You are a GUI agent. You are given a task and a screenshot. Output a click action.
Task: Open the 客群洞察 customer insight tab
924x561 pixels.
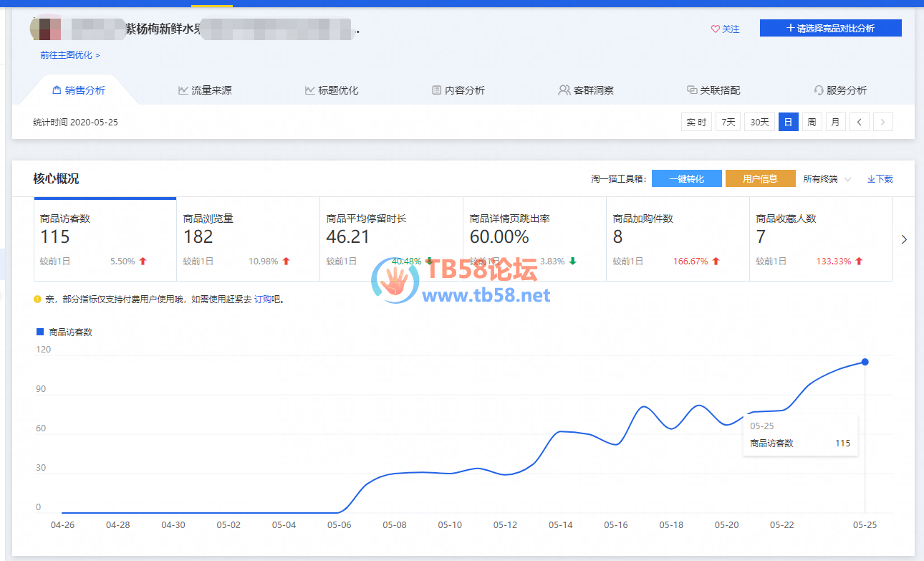pos(586,90)
